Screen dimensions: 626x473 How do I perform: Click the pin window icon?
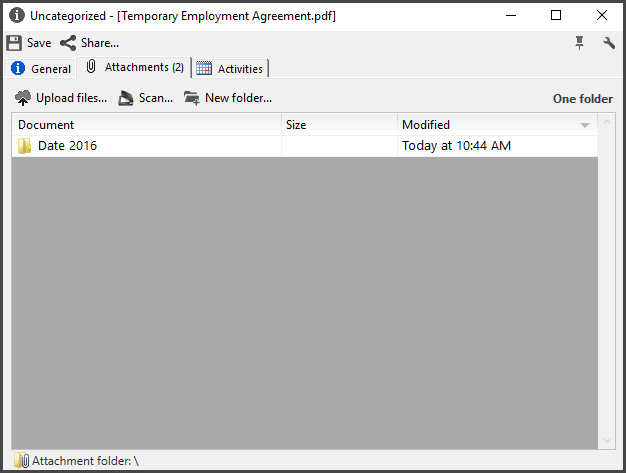click(x=579, y=42)
